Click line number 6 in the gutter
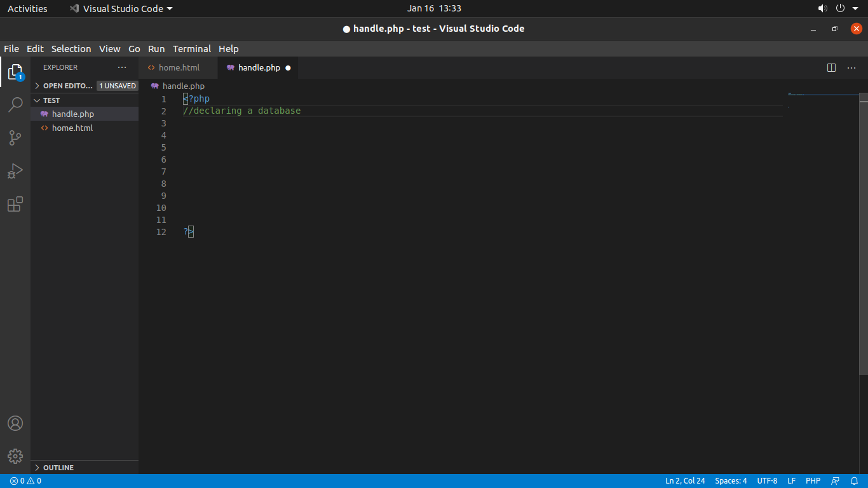The image size is (868, 488). (163, 159)
